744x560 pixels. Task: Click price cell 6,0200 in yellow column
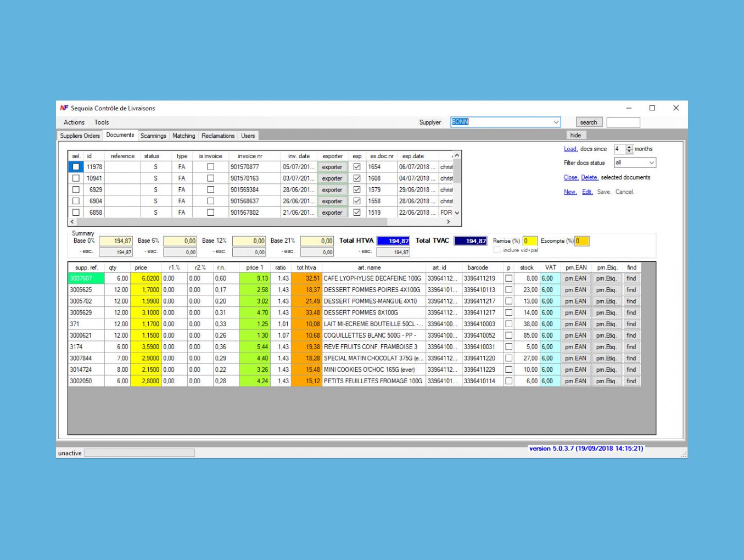(x=146, y=278)
